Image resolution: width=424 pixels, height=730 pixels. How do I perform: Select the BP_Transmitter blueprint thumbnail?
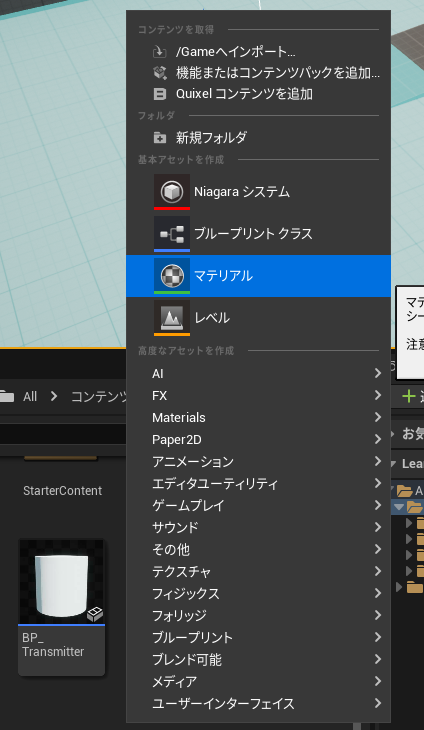click(x=61, y=582)
